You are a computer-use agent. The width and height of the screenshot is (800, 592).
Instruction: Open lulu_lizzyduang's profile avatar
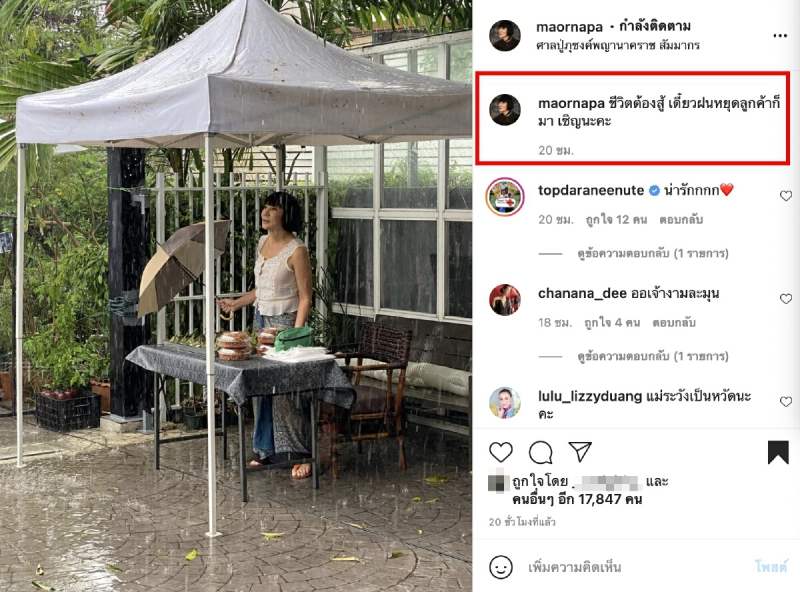[505, 403]
